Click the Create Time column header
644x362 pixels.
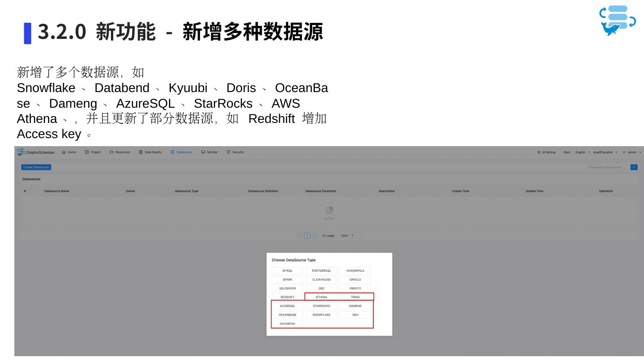pyautogui.click(x=461, y=191)
